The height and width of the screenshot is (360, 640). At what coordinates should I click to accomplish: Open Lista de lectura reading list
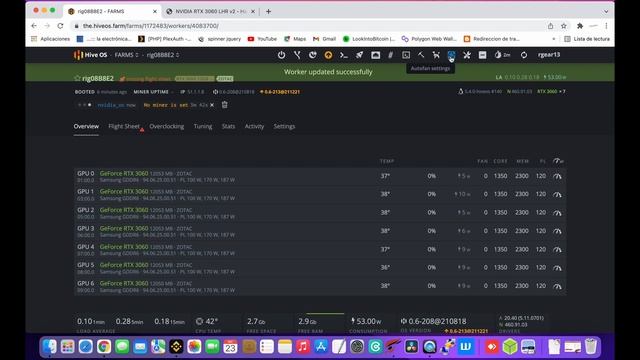point(587,39)
